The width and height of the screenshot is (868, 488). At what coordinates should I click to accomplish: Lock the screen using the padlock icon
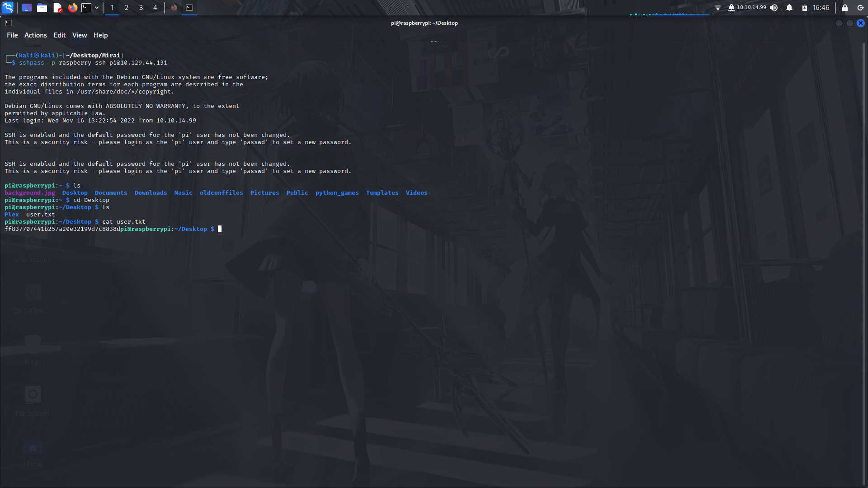click(844, 8)
